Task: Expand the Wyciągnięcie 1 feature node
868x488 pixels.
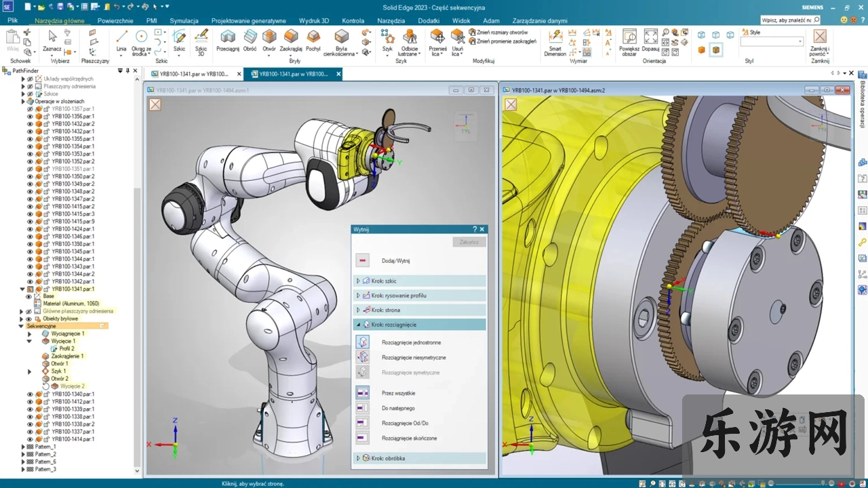Action: click(29, 333)
